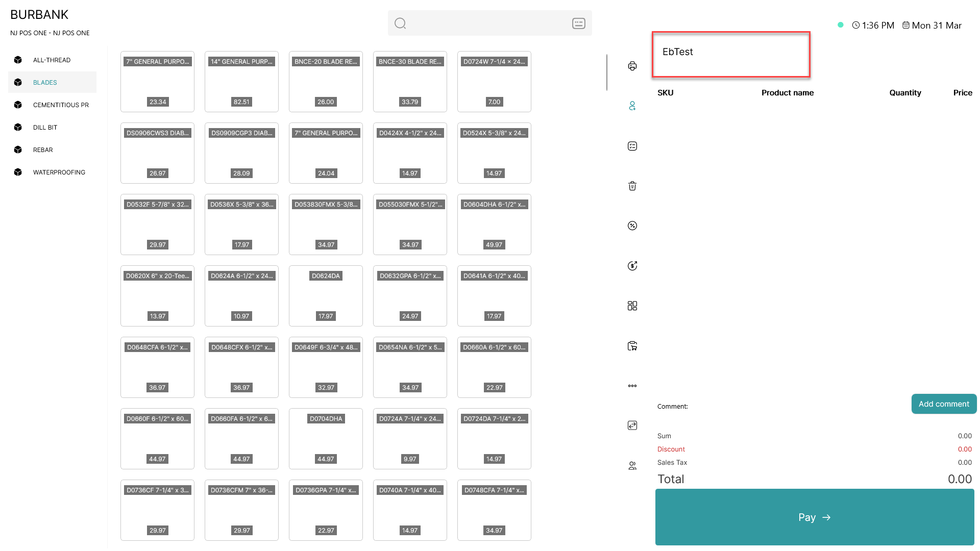
Task: Open the DILL BIT category
Action: [x=52, y=127]
